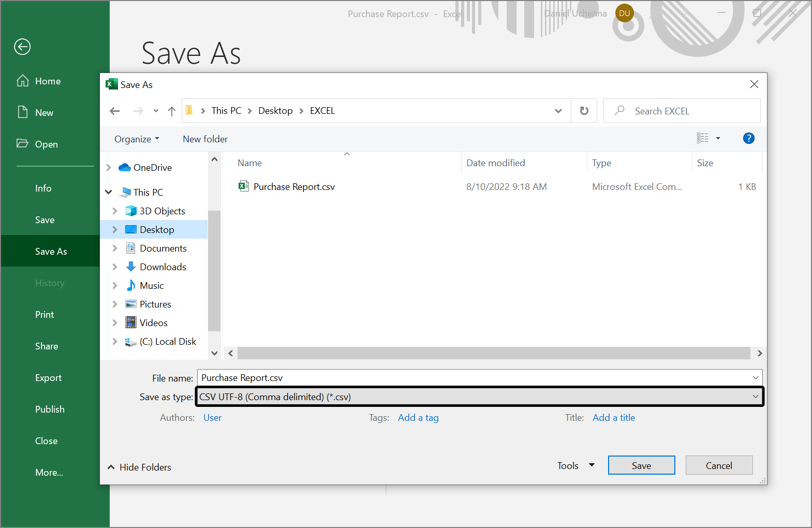Click the OneDrive cloud icon
The width and height of the screenshot is (812, 528).
coord(124,167)
